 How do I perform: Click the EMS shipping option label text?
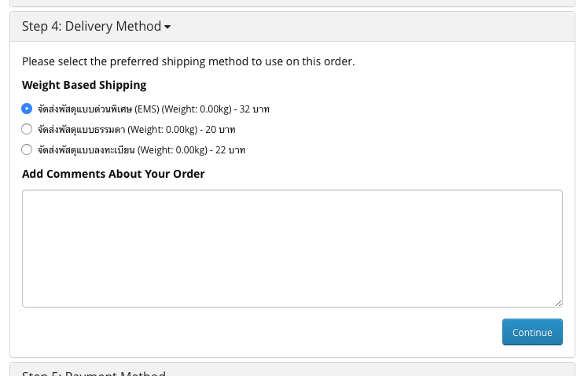[85, 109]
